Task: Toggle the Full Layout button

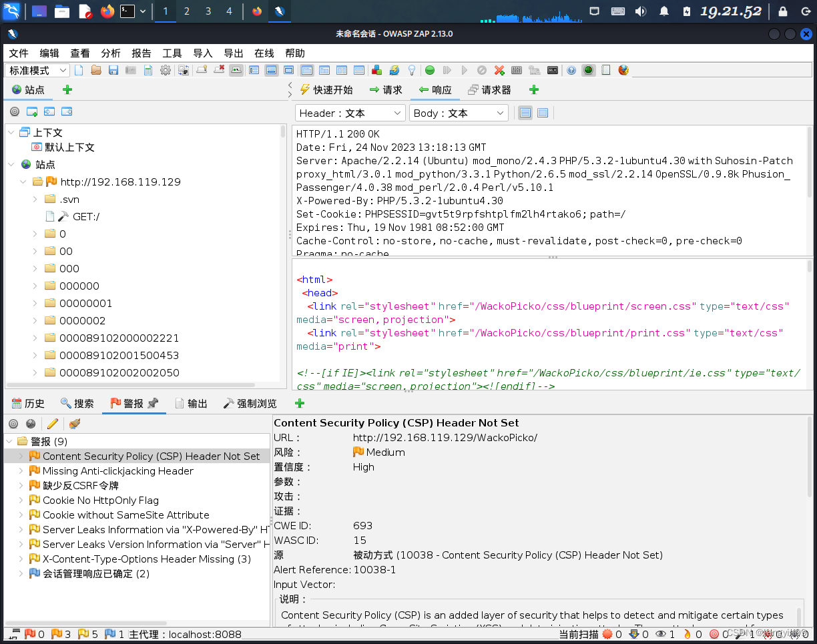Action: 288,70
